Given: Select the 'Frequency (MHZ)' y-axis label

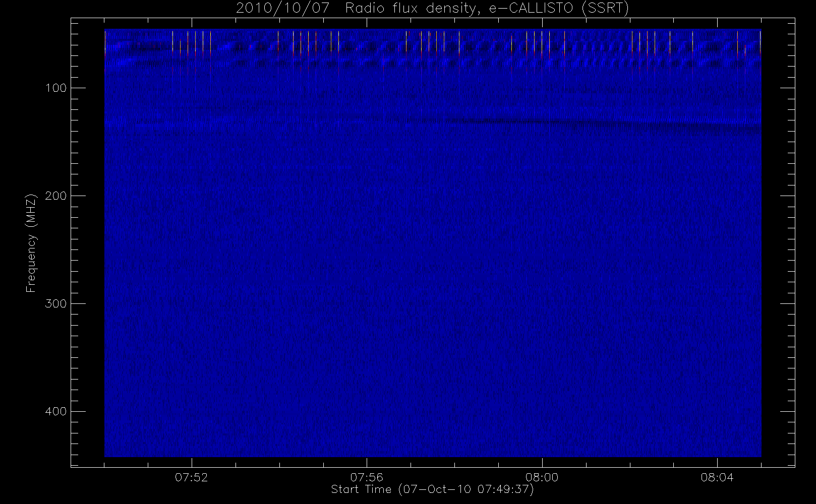Looking at the screenshot, I should coord(31,243).
